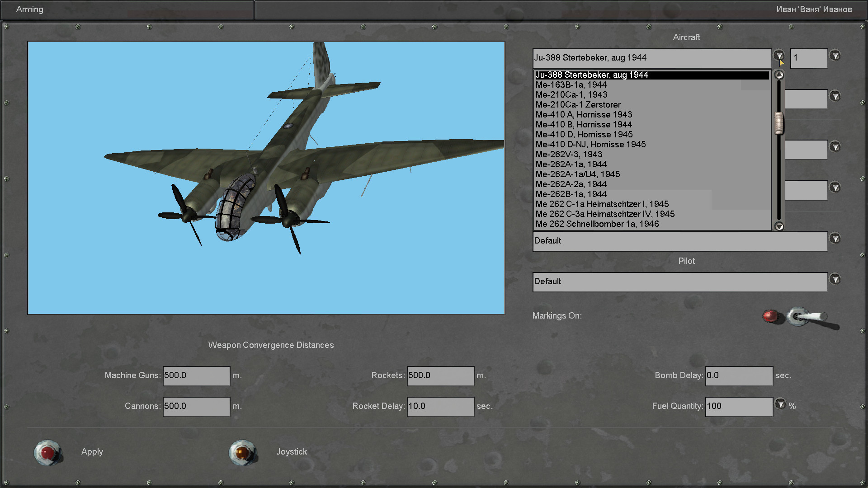Select Me 262 Schnellbomber 1a, 1946
Viewport: 868px width, 488px height.
597,224
